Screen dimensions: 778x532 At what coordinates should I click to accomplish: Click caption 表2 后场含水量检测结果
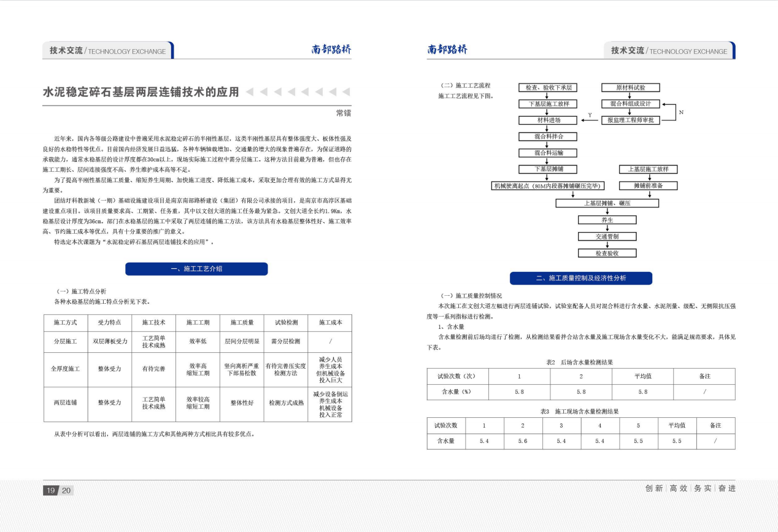[580, 362]
